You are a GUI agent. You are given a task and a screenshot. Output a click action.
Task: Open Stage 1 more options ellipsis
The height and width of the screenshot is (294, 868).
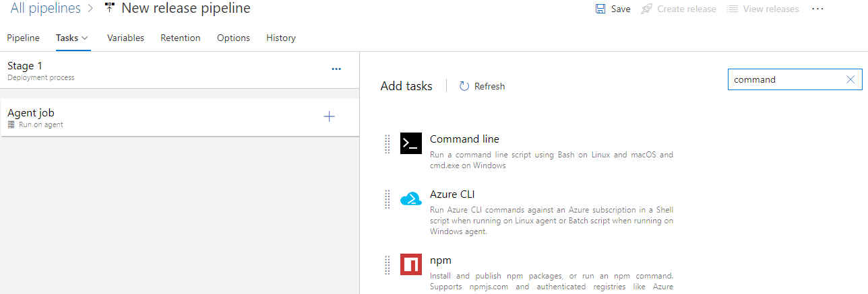point(336,69)
